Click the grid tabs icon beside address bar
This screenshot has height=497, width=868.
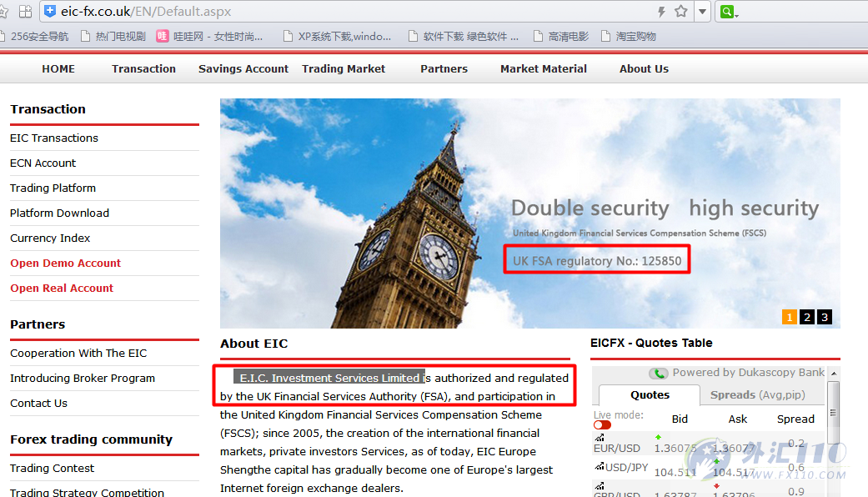click(26, 11)
